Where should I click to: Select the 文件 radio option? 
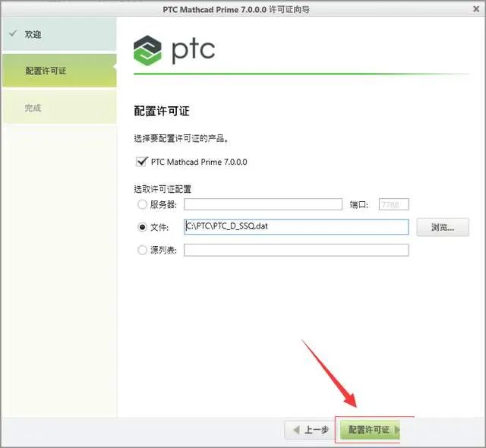point(142,227)
